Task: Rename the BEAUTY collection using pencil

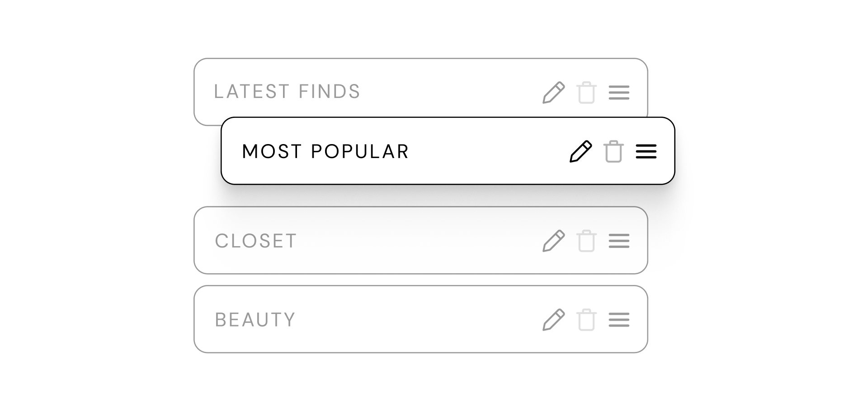Action: [x=554, y=320]
